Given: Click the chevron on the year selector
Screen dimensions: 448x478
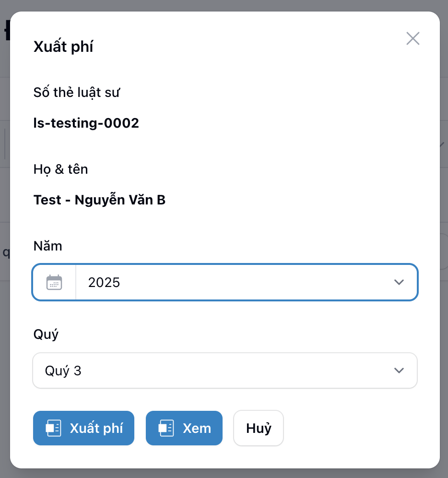Looking at the screenshot, I should click(399, 282).
